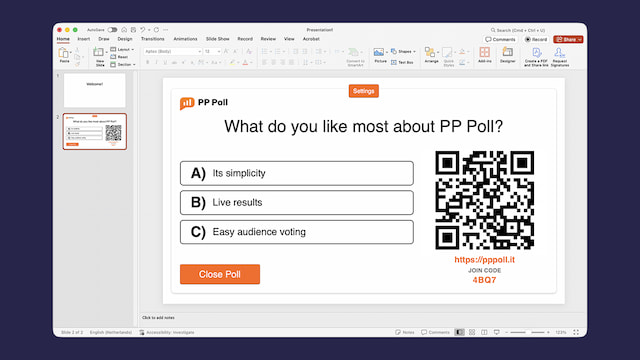Open the Section dropdown

(123, 64)
